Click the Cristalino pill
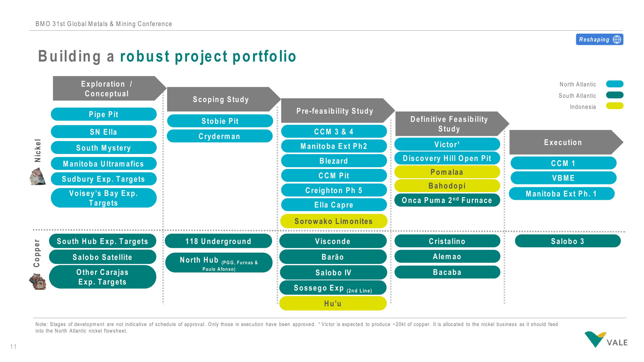Image resolution: width=644 pixels, height=362 pixels. coord(447,241)
